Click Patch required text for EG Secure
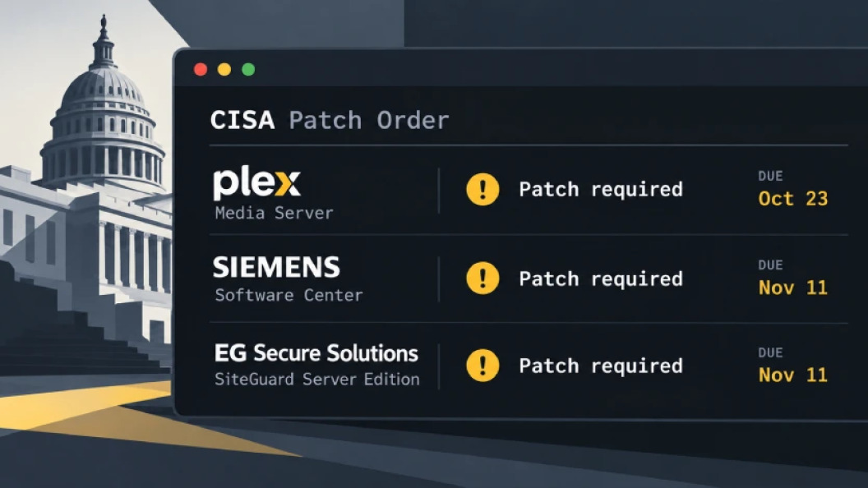868x488 pixels. (601, 366)
